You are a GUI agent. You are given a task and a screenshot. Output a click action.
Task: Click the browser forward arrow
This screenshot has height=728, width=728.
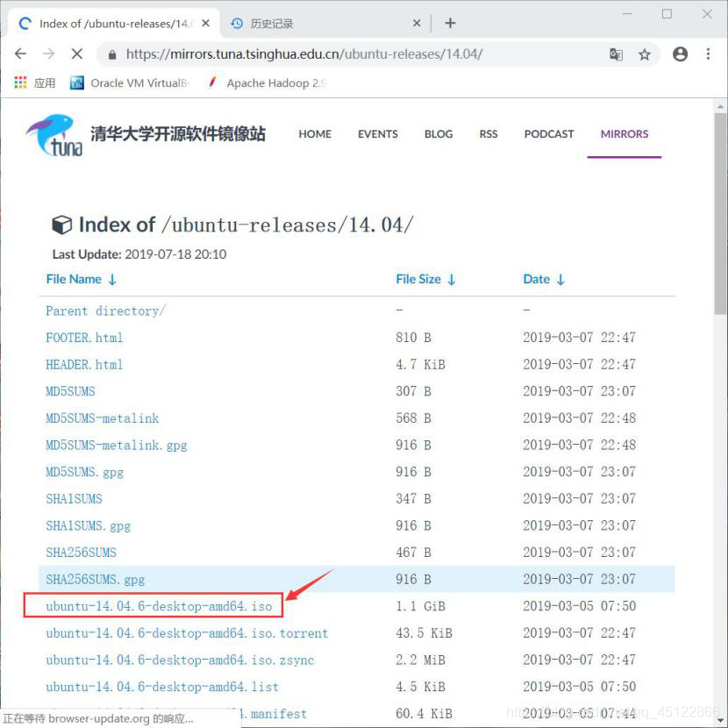point(49,54)
